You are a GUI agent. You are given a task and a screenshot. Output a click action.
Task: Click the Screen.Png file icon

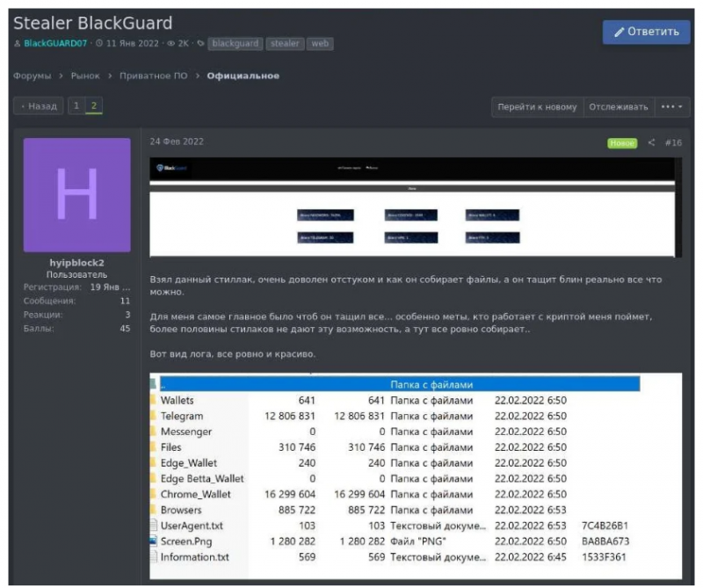154,541
